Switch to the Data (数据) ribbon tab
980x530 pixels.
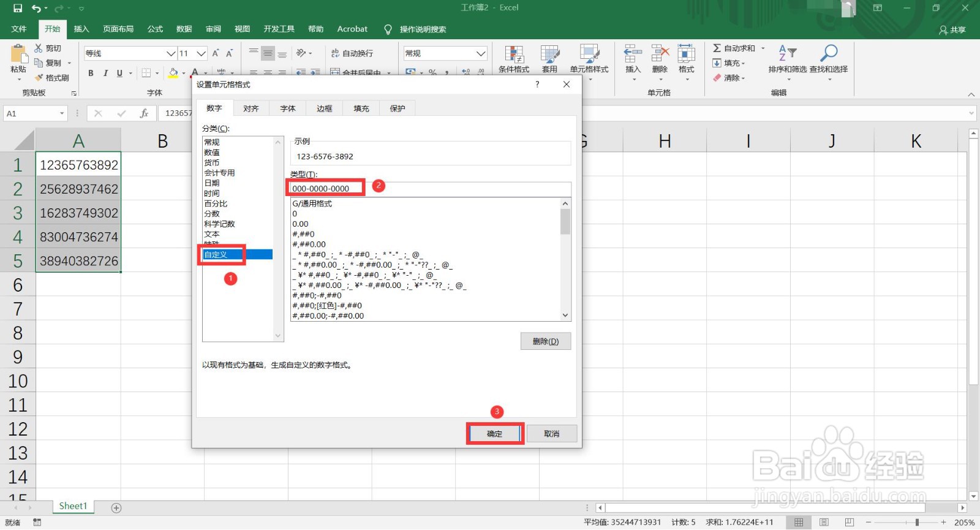(184, 29)
